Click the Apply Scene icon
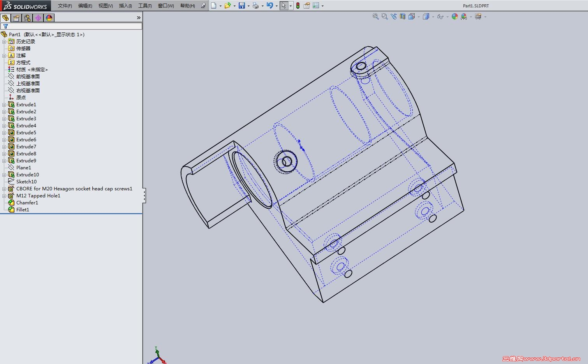 (x=464, y=16)
